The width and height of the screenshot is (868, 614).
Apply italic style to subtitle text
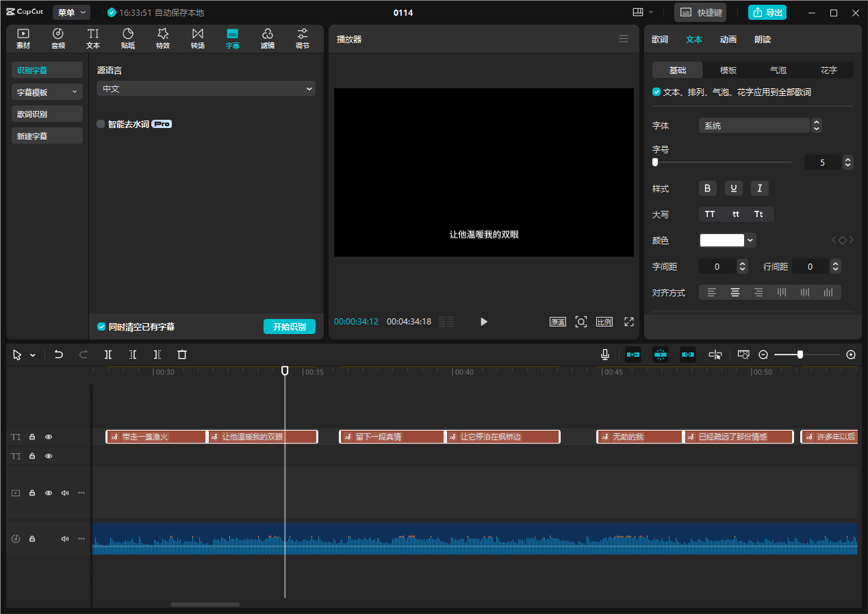tap(759, 188)
